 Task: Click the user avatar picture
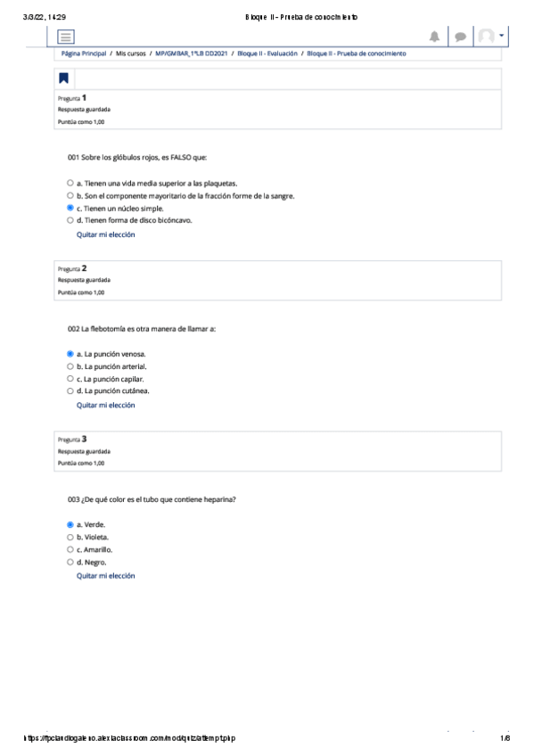[486, 36]
